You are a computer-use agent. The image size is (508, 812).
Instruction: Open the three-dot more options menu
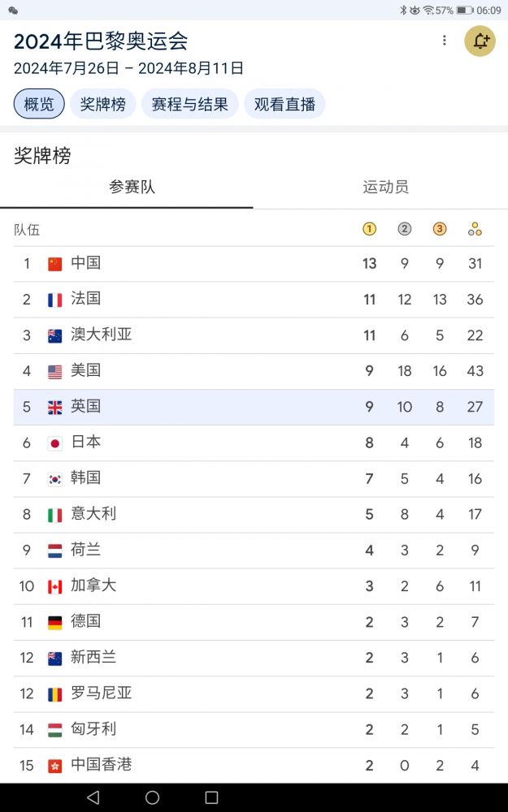point(444,41)
